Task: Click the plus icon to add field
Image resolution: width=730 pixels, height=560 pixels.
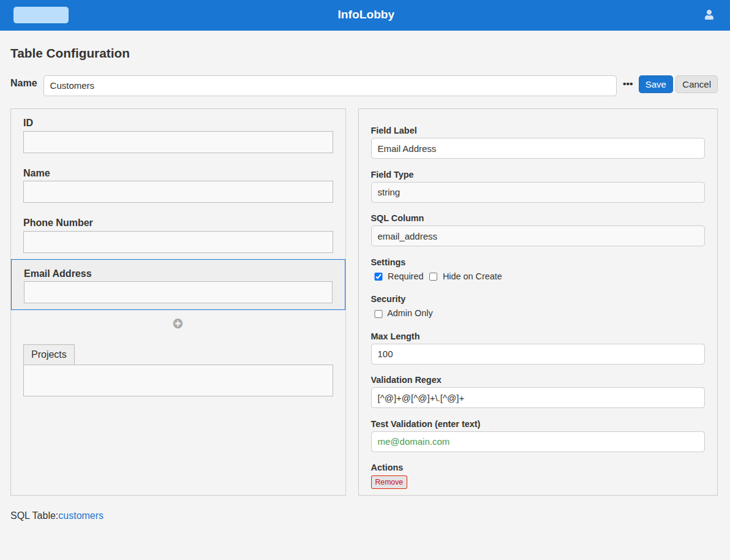Action: 178,324
